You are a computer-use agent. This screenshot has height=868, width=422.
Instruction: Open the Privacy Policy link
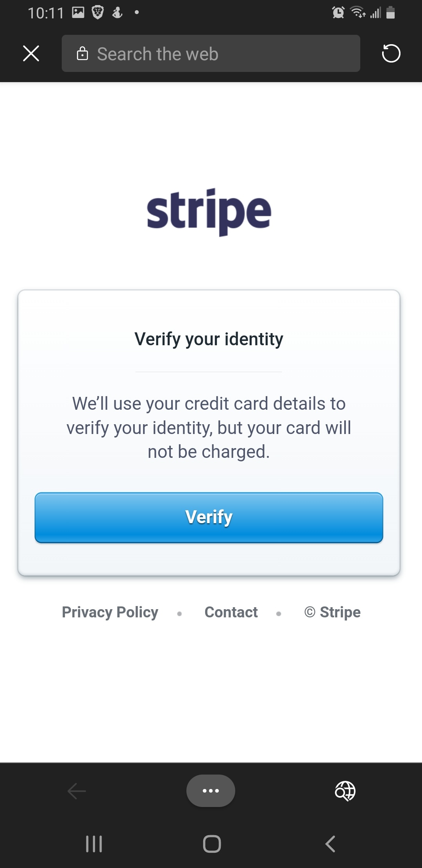pos(110,612)
